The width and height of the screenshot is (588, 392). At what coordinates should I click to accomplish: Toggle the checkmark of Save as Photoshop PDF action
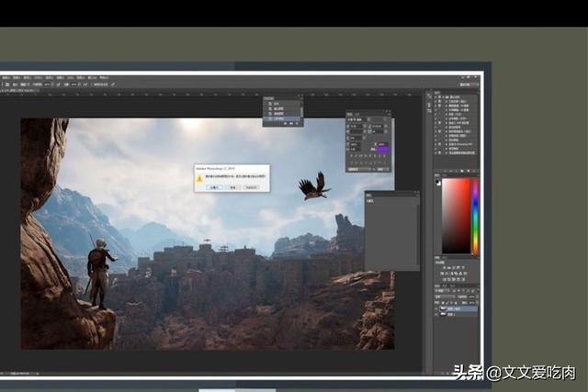(x=435, y=144)
